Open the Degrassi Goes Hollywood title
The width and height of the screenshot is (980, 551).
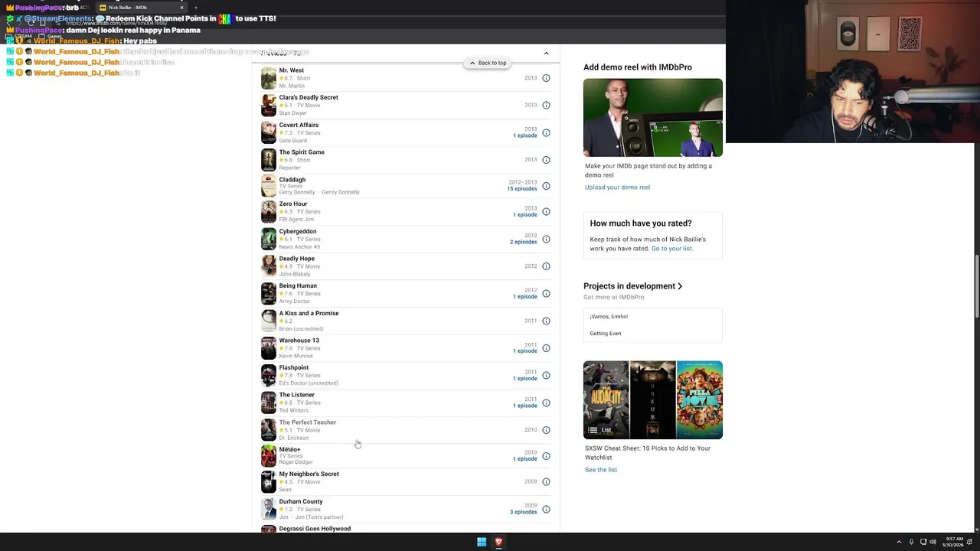click(315, 529)
